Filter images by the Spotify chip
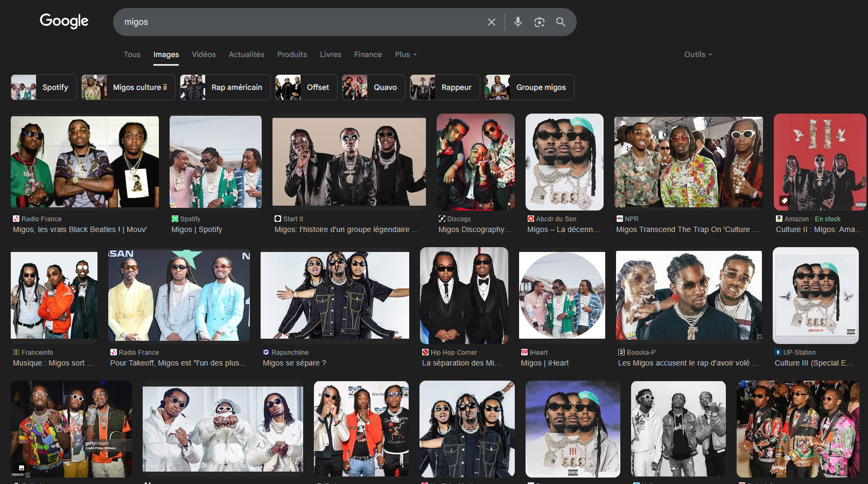This screenshot has height=484, width=868. [44, 87]
